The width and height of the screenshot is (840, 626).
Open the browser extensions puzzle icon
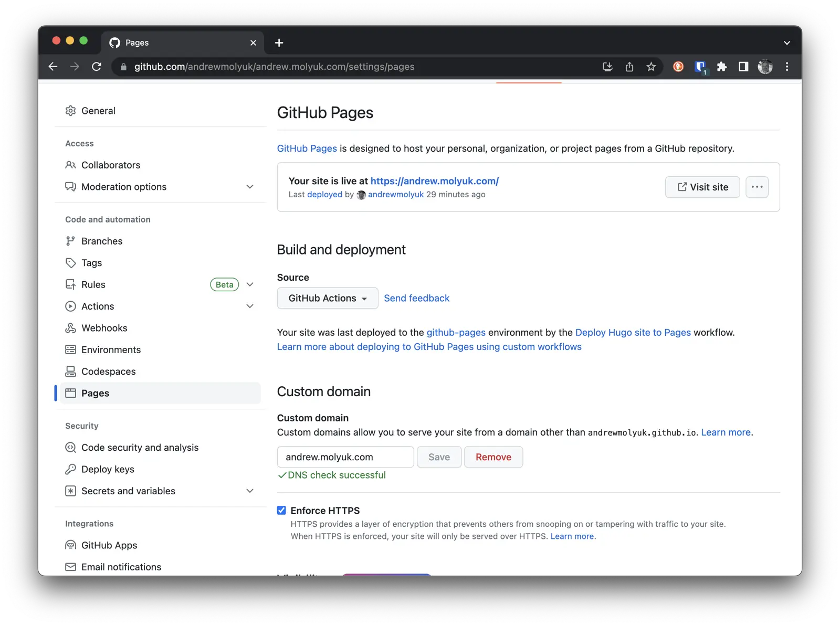pos(722,67)
